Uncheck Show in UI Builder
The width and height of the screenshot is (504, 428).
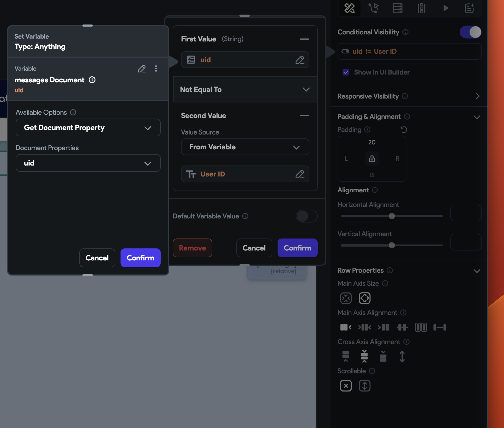click(x=346, y=72)
